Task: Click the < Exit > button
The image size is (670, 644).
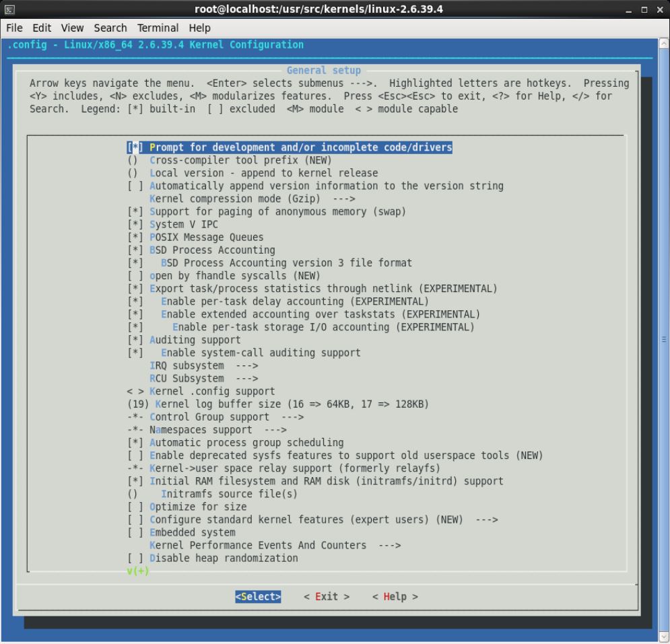Action: tap(327, 597)
